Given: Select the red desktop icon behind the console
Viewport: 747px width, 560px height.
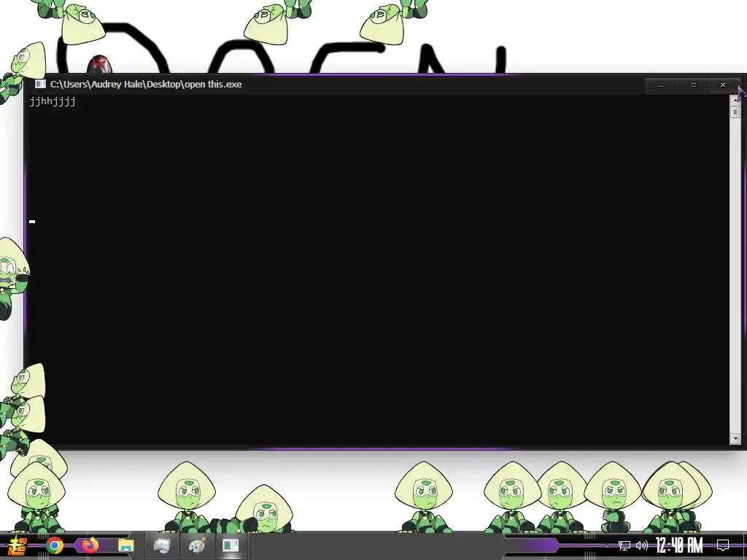Looking at the screenshot, I should [99, 64].
